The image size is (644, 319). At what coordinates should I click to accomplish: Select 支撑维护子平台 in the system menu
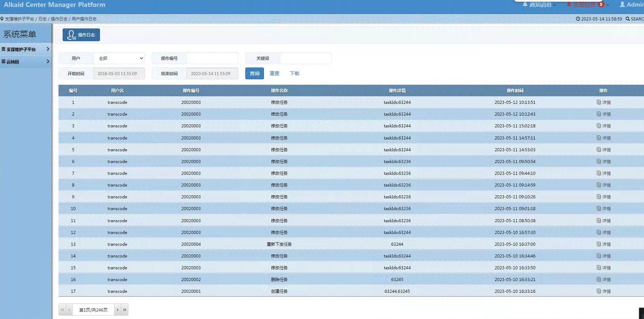click(x=21, y=49)
